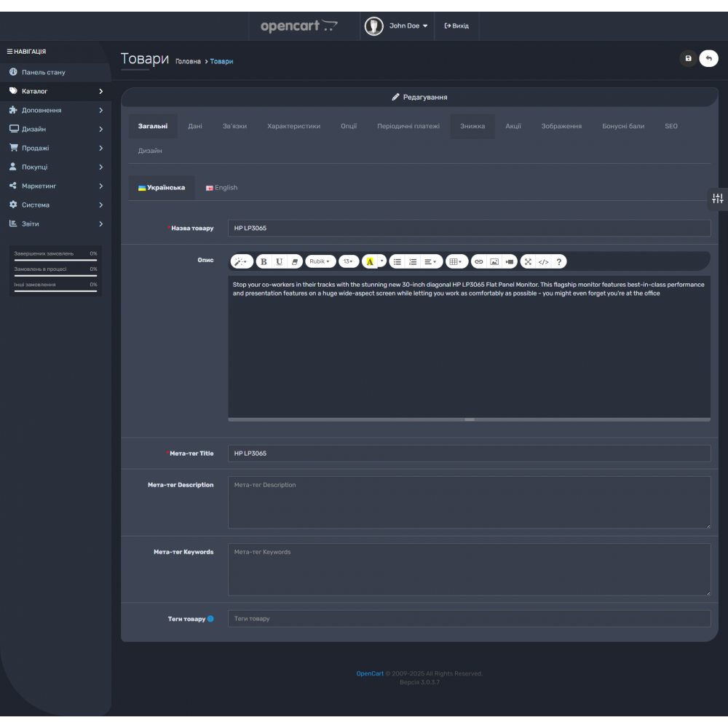Expand the Каталог sidebar menu

[x=55, y=92]
